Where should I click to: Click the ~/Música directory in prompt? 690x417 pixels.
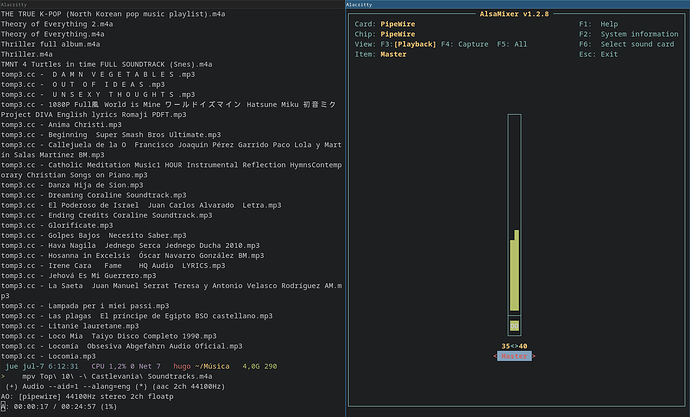point(208,368)
